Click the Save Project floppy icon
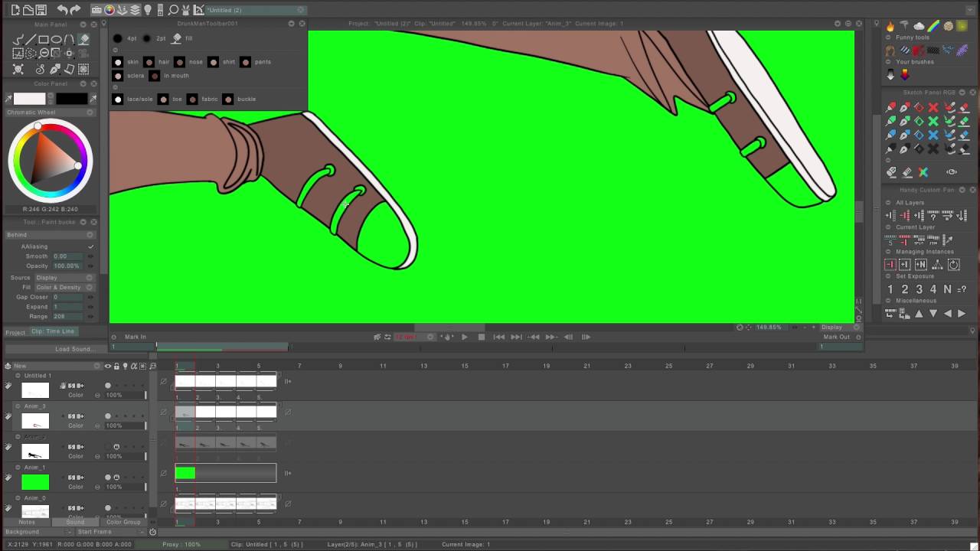 pos(41,10)
